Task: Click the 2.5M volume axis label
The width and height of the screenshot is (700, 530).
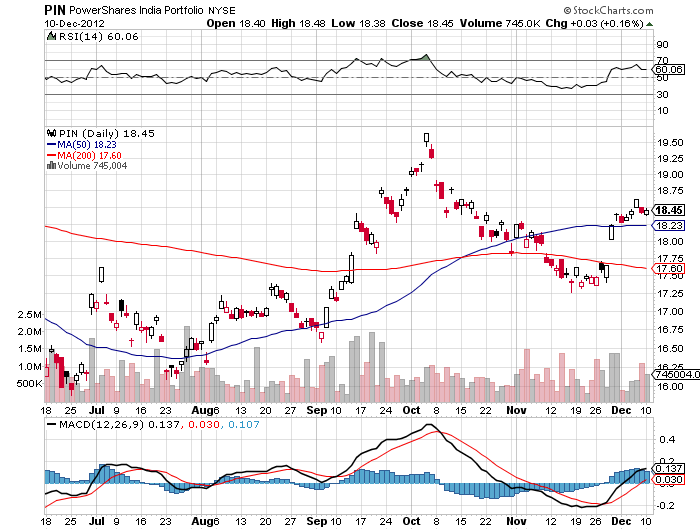Action: tap(30, 314)
